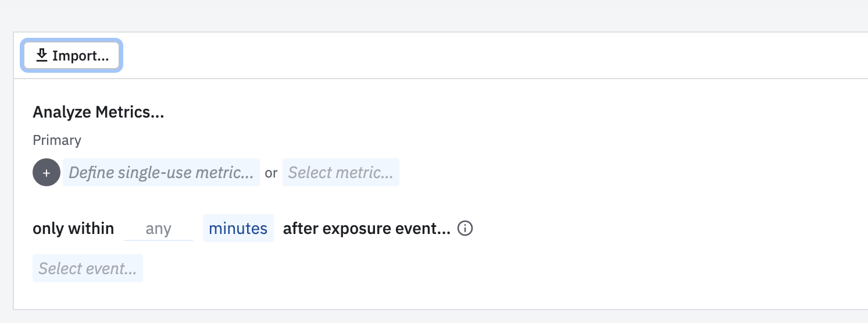This screenshot has height=323, width=868.
Task: Focus the 'any' duration input field
Action: click(159, 228)
